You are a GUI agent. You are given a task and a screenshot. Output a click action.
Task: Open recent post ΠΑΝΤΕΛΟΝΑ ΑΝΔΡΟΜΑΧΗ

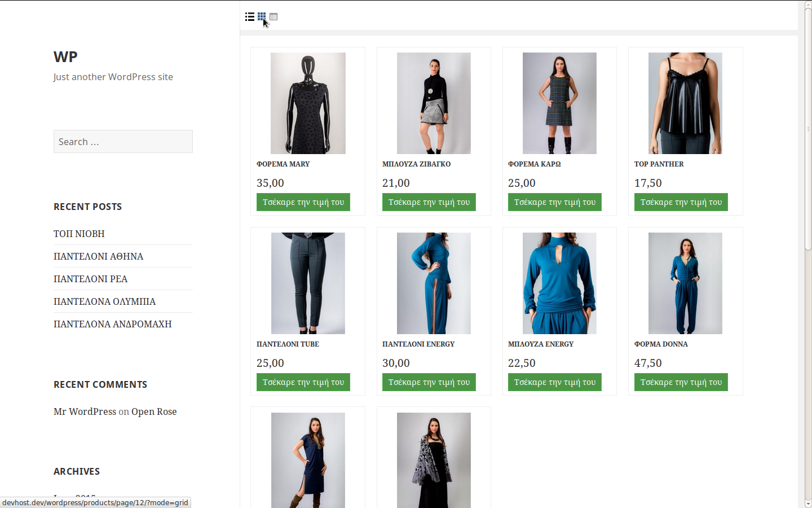[x=112, y=324]
